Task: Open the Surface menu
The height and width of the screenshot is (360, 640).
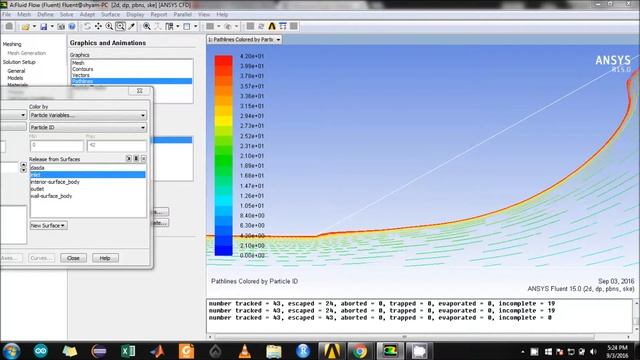Action: point(110,15)
